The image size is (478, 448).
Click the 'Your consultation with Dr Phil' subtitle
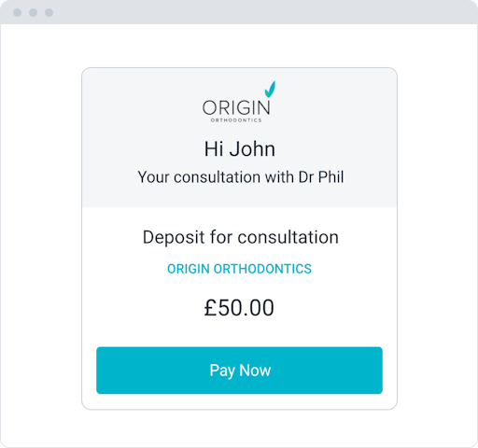pyautogui.click(x=241, y=177)
